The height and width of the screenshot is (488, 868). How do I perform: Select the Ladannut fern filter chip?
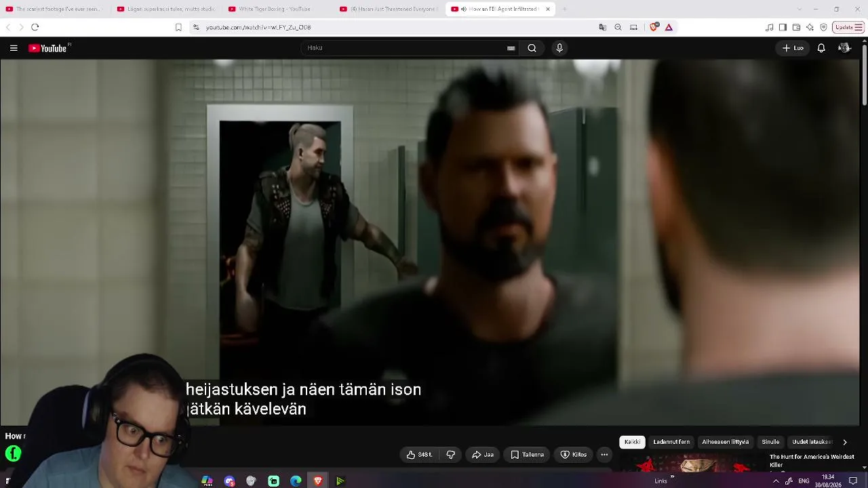(x=671, y=442)
